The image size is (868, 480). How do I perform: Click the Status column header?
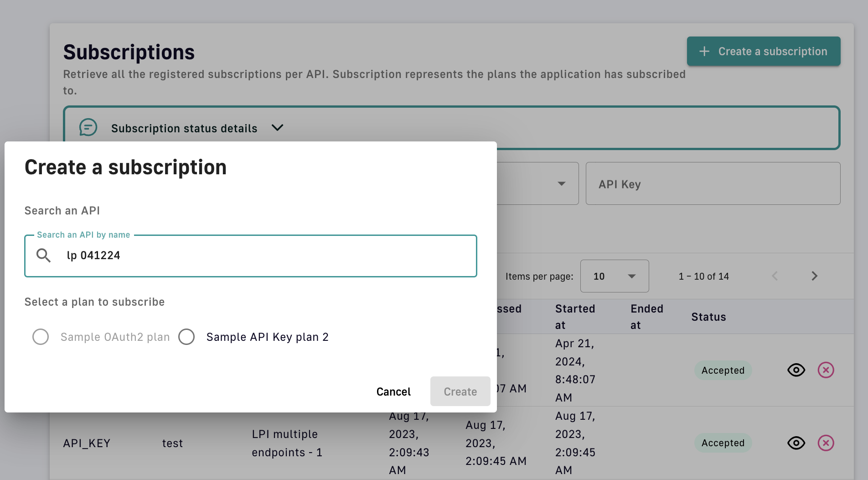[708, 317]
